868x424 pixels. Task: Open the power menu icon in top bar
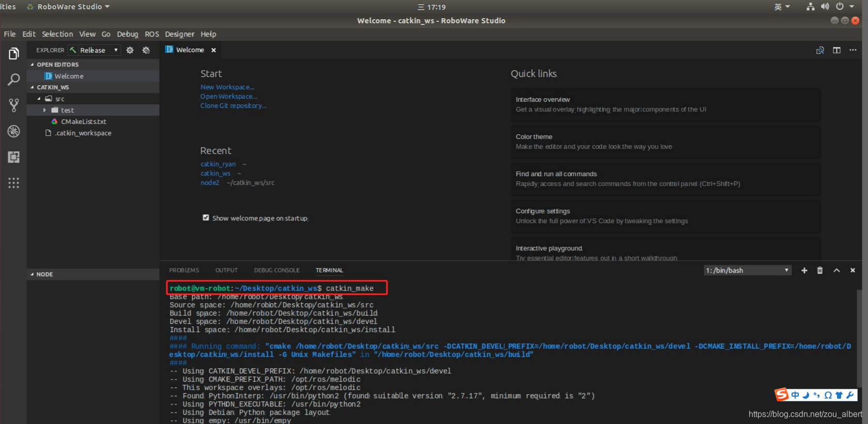point(840,7)
